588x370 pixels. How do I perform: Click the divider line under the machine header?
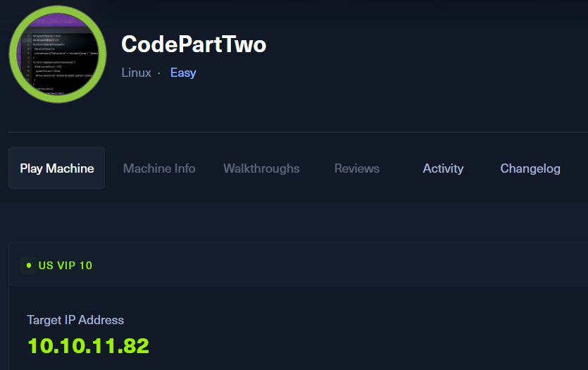point(296,132)
